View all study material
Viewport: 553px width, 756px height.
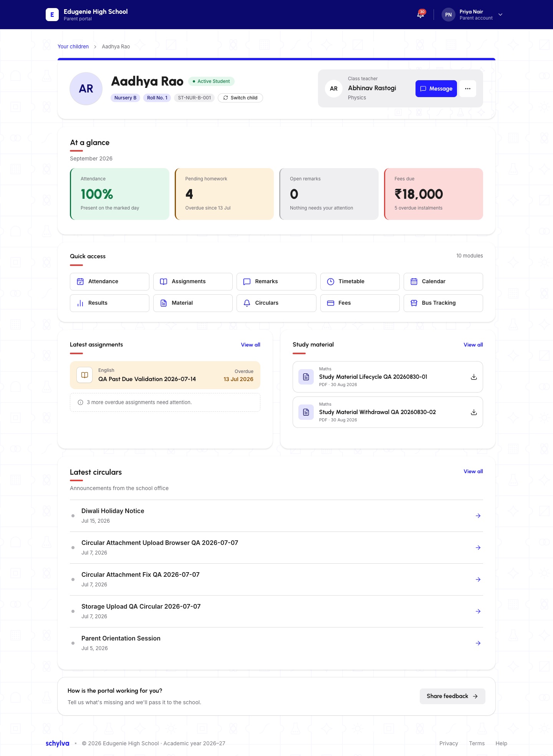(x=473, y=345)
